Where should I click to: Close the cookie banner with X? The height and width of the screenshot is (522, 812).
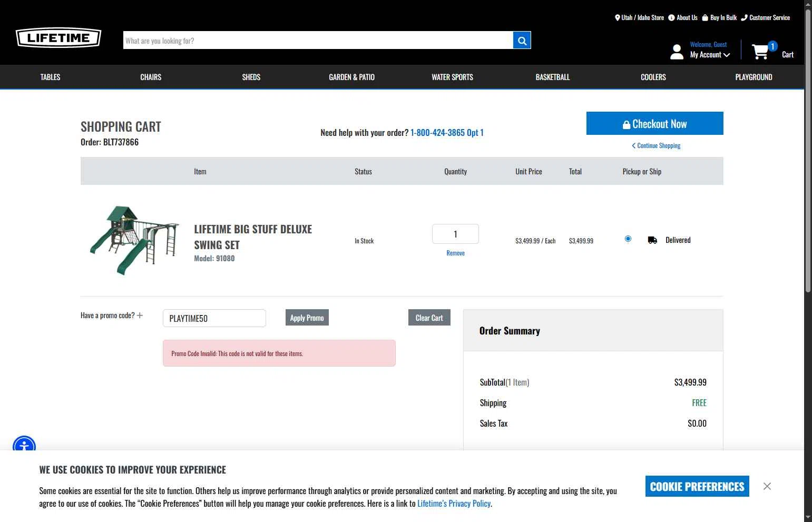tap(767, 486)
